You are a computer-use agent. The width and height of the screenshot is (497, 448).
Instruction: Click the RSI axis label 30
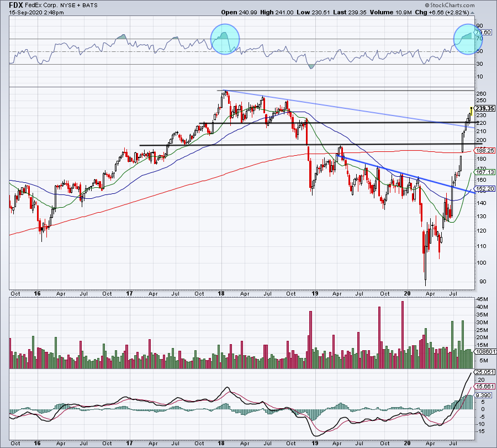coord(479,64)
